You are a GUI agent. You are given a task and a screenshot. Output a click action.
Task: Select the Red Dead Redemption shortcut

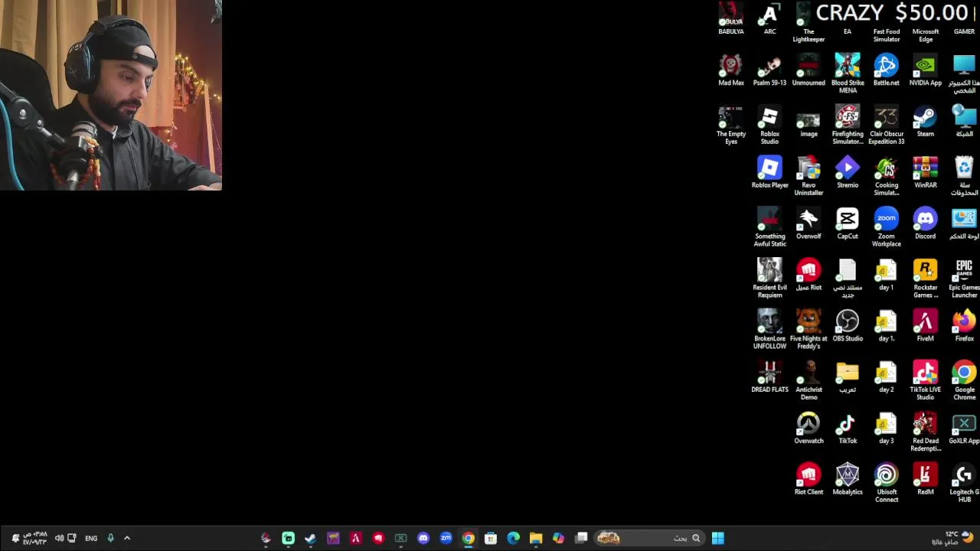tap(925, 432)
